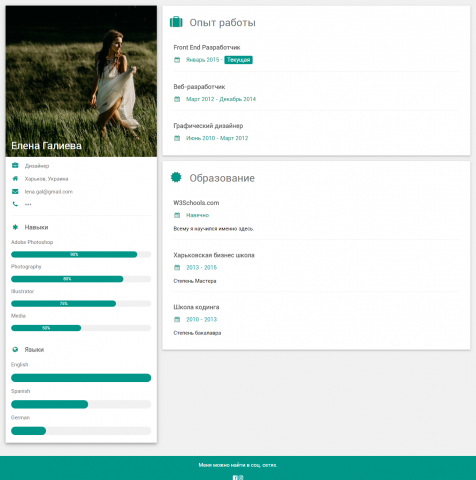Click the asterisk icon beside Навыки
This screenshot has width=476, height=480.
coord(15,227)
